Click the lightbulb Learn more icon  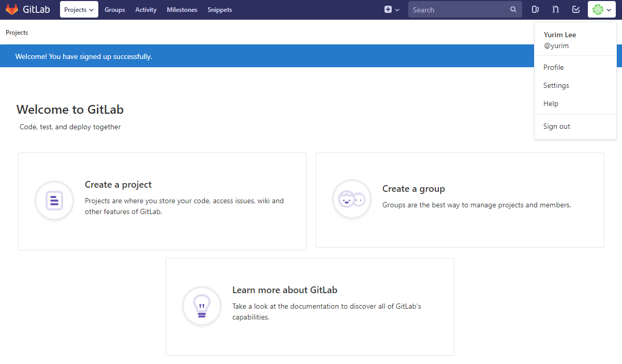(202, 306)
